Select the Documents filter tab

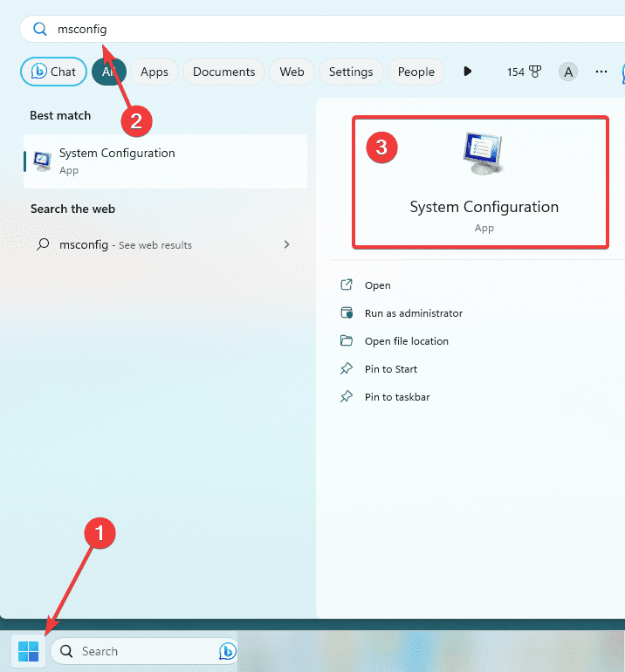[x=223, y=72]
